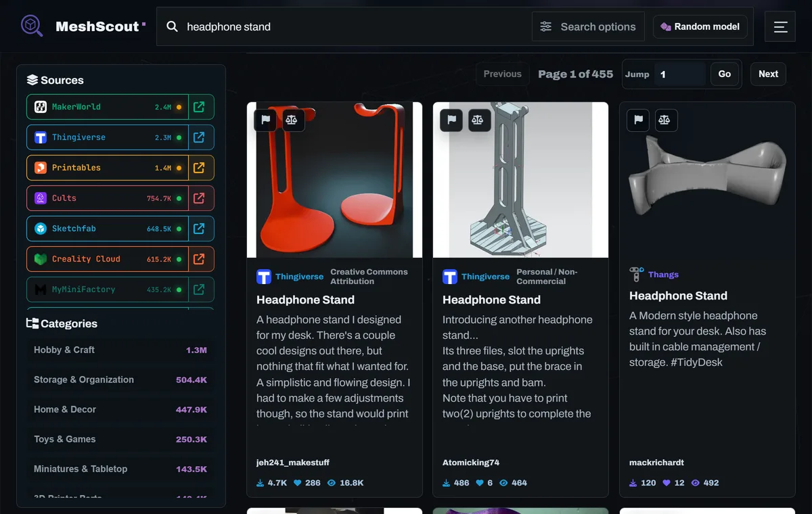Open the hamburger menu
812x514 pixels.
tap(780, 27)
